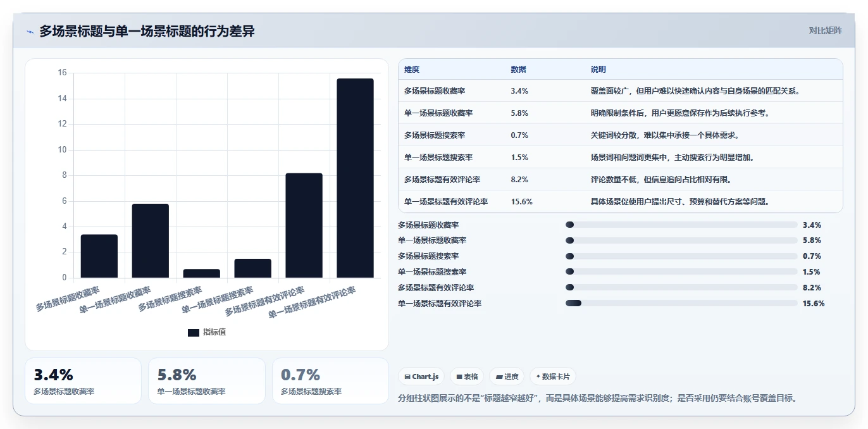Click table cell 多场景标题有效评论率

442,180
